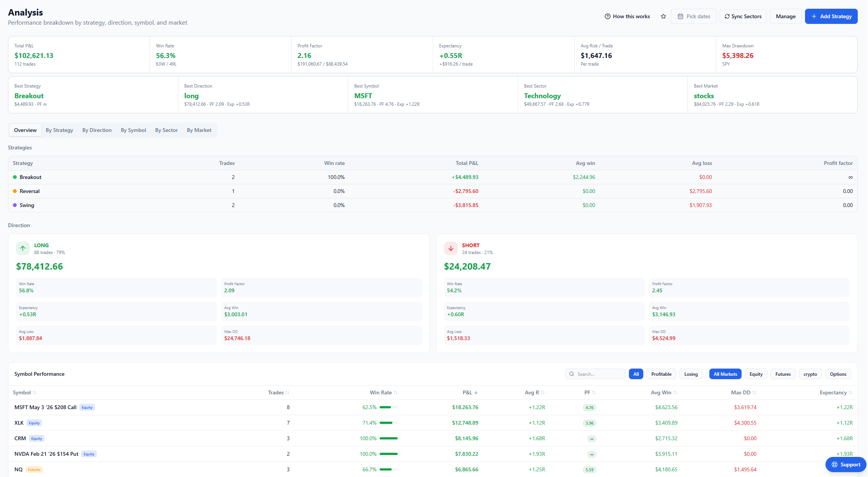868x477 pixels.
Task: Click the NQ symbol row
Action: pyautogui.click(x=433, y=469)
